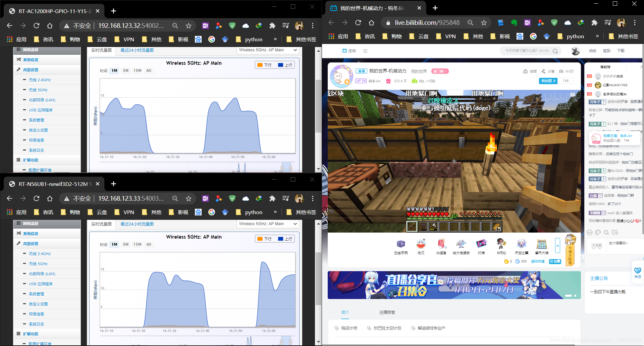The height and width of the screenshot is (346, 644).
Task: Open the zoom magnifier in RT-AC1200HP address bar
Action: tap(175, 26)
